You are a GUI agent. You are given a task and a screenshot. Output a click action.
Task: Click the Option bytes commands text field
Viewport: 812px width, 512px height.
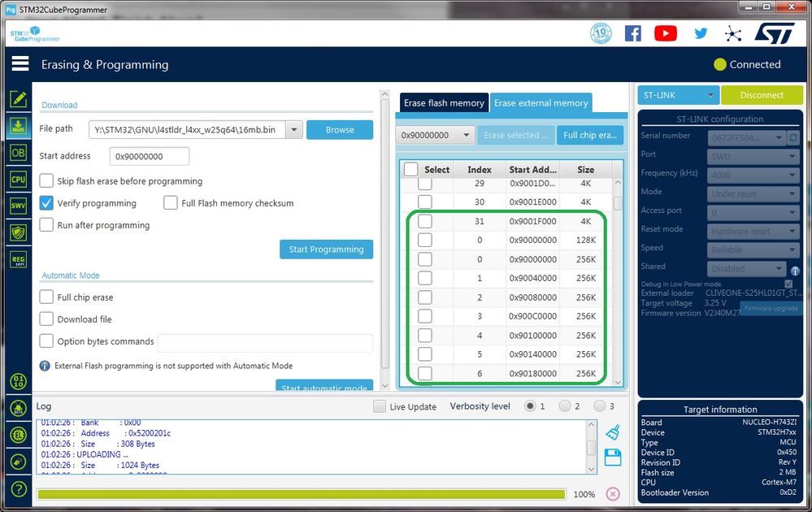(265, 343)
